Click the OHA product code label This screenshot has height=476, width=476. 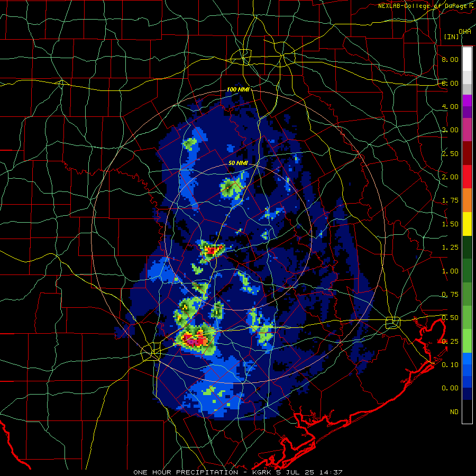coord(464,32)
